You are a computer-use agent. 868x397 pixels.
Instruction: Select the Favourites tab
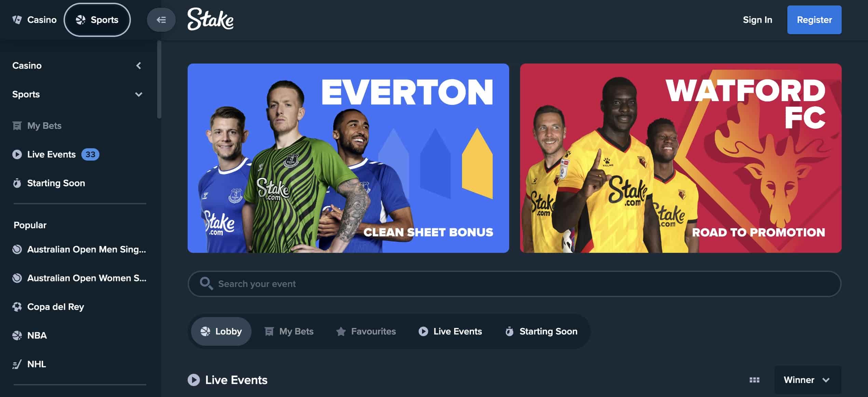pos(366,331)
